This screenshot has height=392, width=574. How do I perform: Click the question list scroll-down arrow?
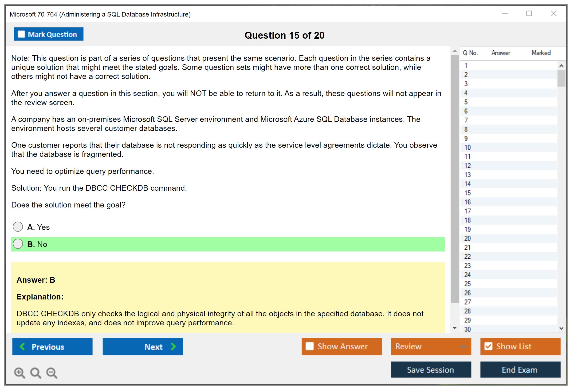(x=561, y=328)
